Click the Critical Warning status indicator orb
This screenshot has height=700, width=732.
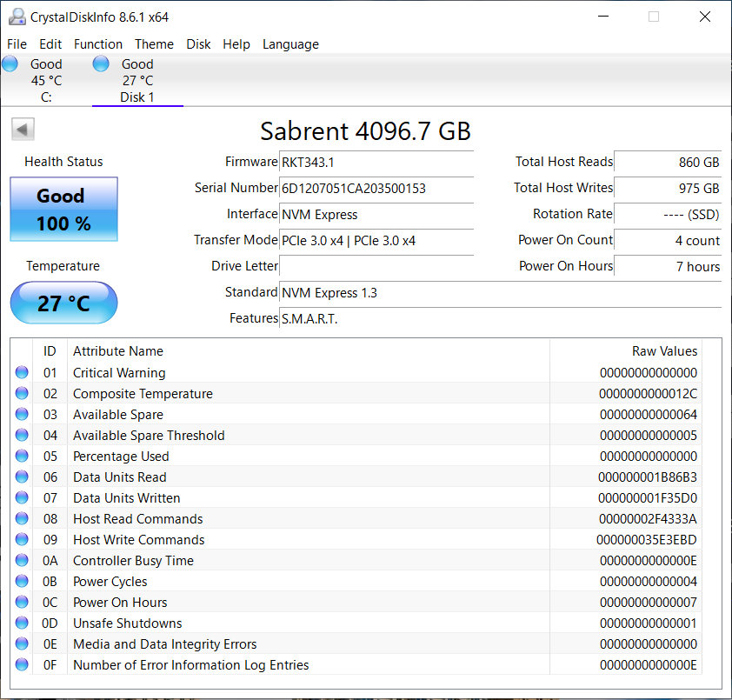point(22,373)
